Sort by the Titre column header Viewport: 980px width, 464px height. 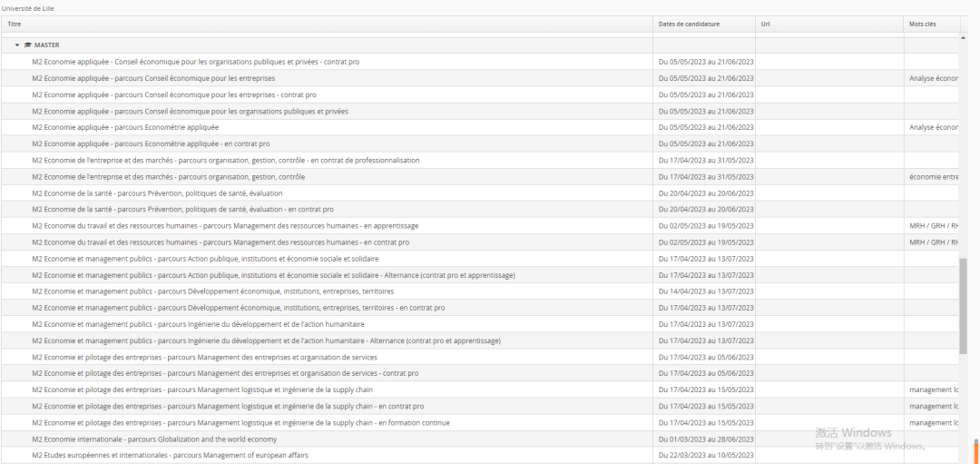327,24
